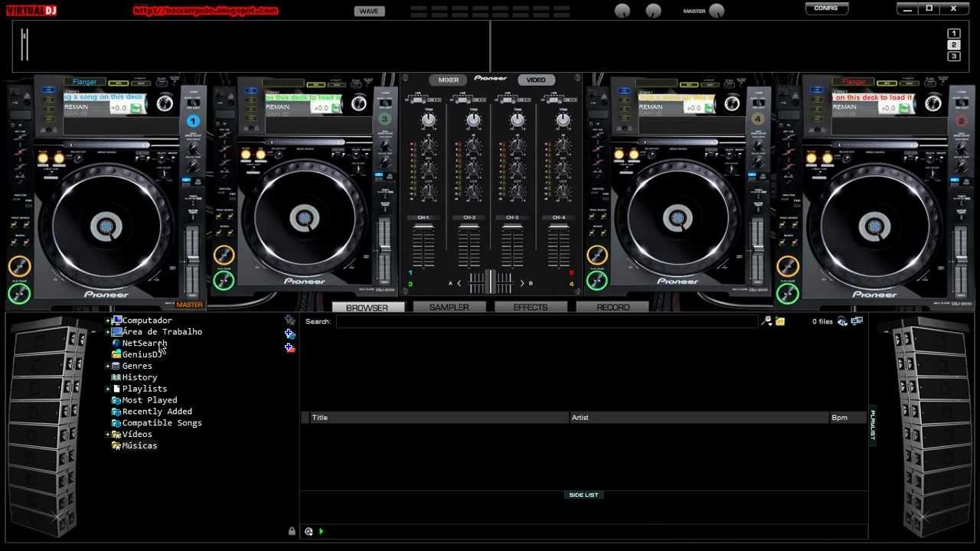Assign crossfader with the yellow 4 indicator
The width and height of the screenshot is (980, 551).
pos(571,285)
